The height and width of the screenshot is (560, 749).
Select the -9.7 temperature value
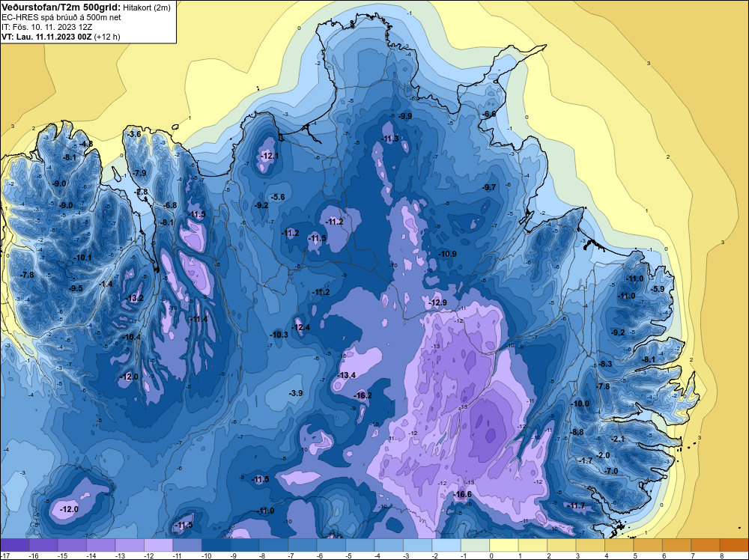click(489, 187)
